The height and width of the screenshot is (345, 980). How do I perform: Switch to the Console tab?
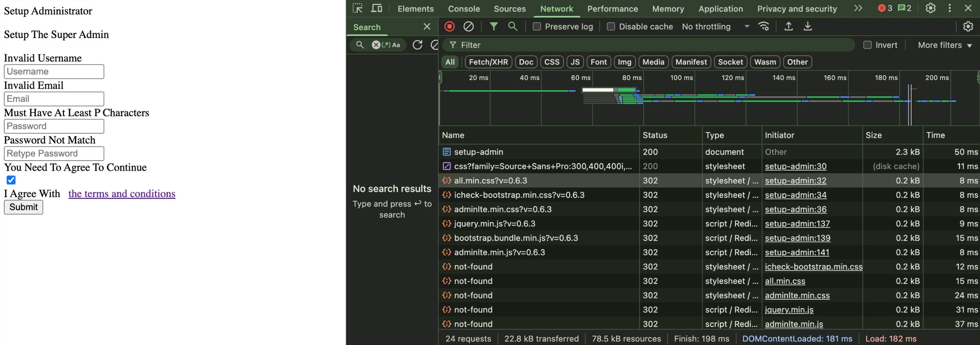(x=464, y=8)
